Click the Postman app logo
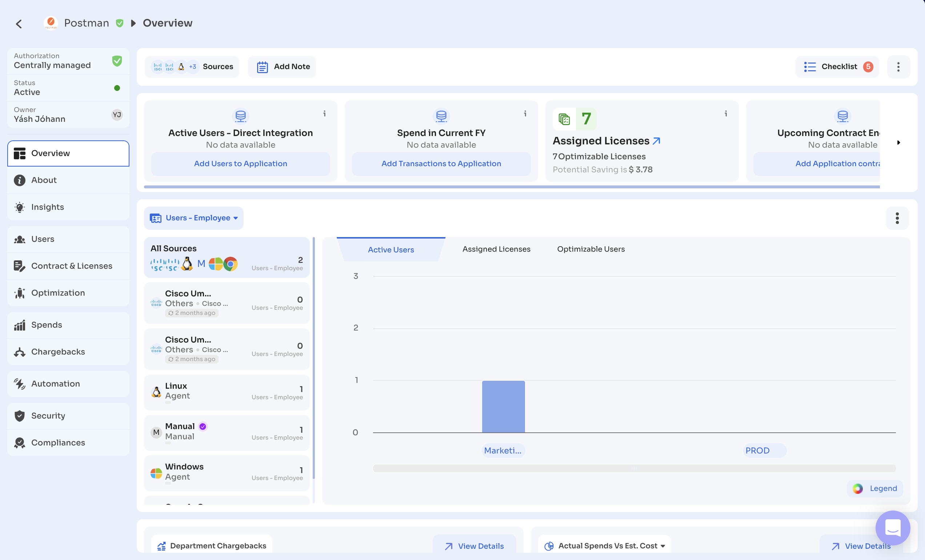Image resolution: width=925 pixels, height=560 pixels. 51,23
